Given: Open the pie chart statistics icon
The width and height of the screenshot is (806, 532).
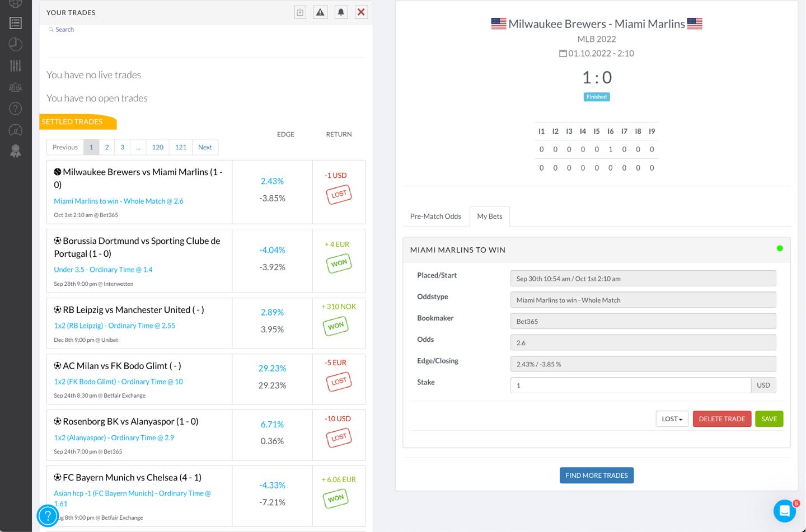Looking at the screenshot, I should [x=16, y=45].
